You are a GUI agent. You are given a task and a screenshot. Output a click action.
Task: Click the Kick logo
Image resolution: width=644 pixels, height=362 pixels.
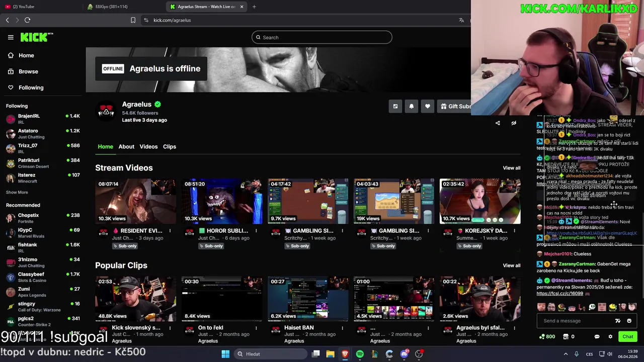36,37
